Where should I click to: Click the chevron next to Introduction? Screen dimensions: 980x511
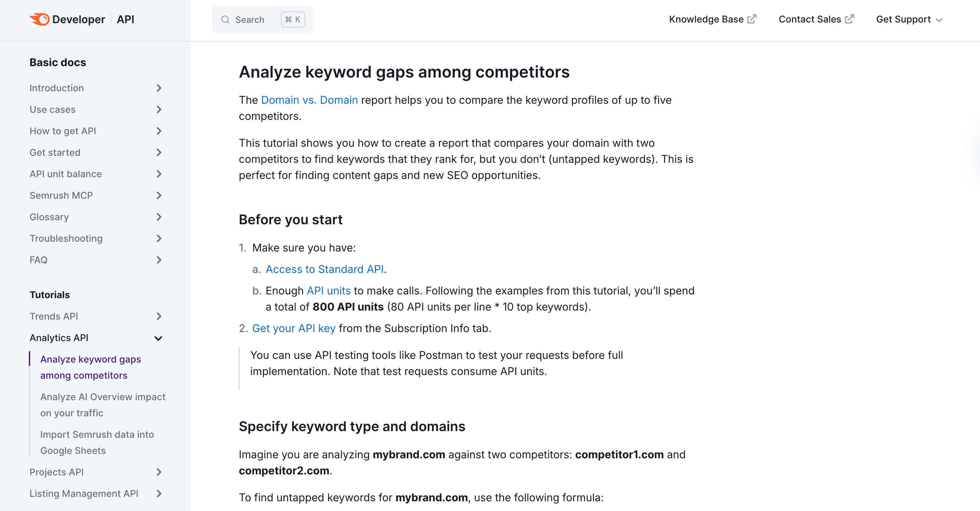(x=159, y=88)
